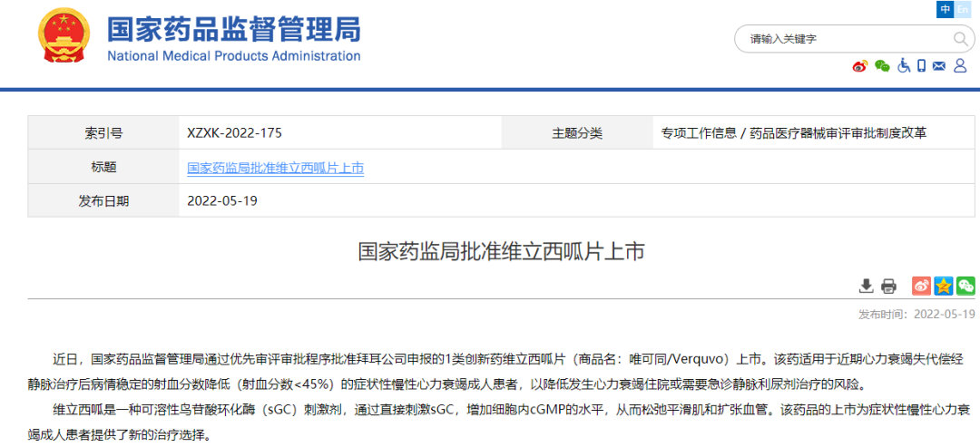Click the 索引号 label cell
The image size is (980, 447).
pyautogui.click(x=103, y=133)
